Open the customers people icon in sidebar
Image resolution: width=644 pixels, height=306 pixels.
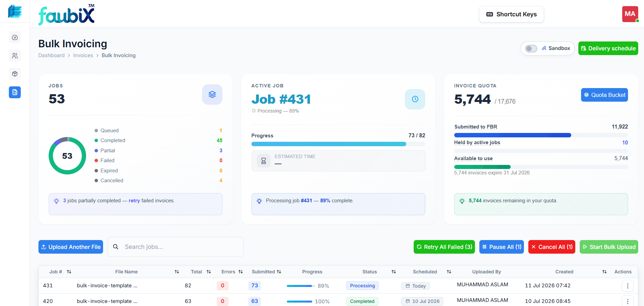tap(15, 56)
